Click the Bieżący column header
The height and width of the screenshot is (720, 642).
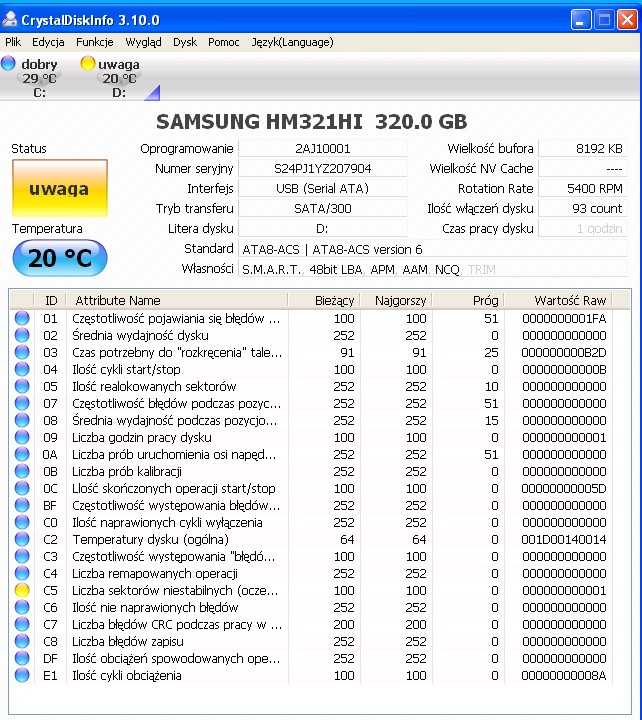(x=324, y=300)
